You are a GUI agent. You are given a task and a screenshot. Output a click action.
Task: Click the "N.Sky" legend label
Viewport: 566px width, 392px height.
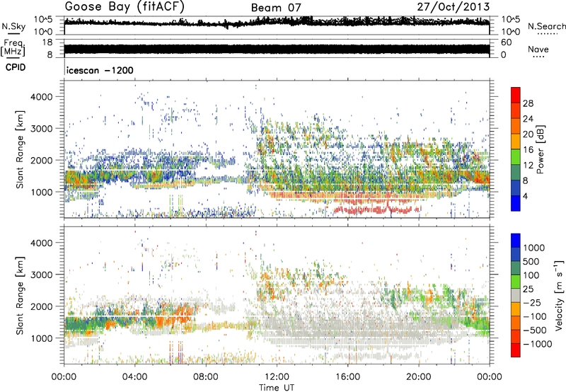point(13,26)
